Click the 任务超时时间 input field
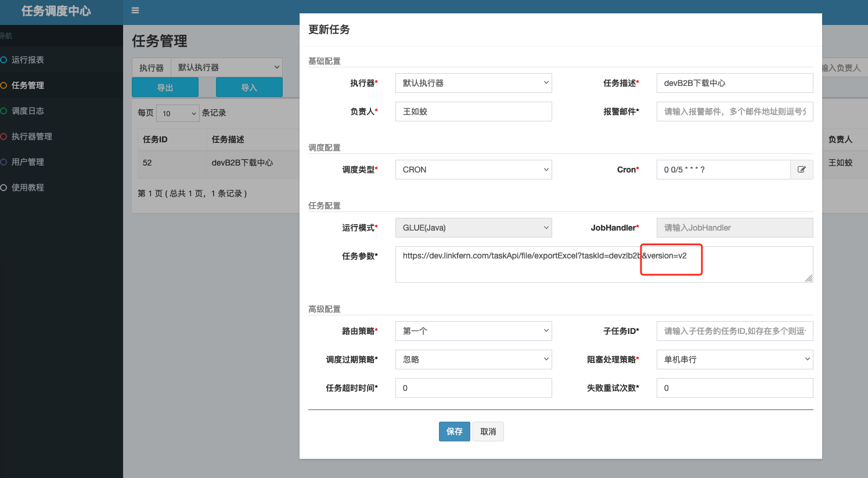This screenshot has width=868, height=478. [473, 388]
